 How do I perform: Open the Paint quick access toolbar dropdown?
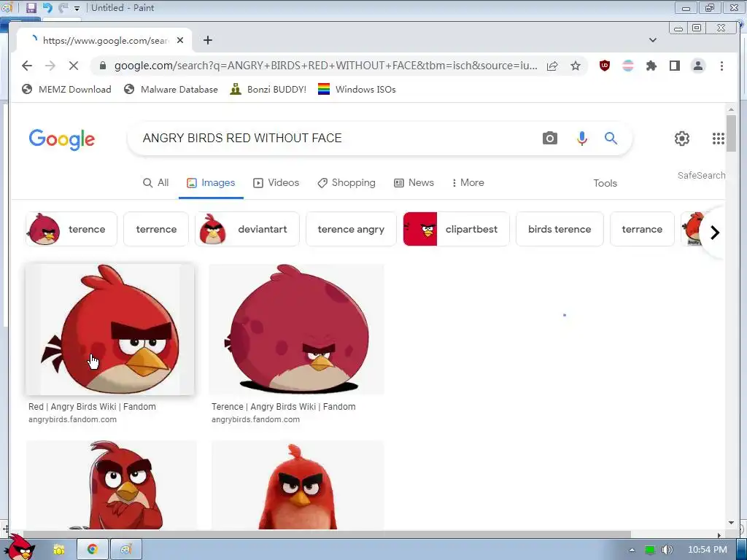point(77,8)
